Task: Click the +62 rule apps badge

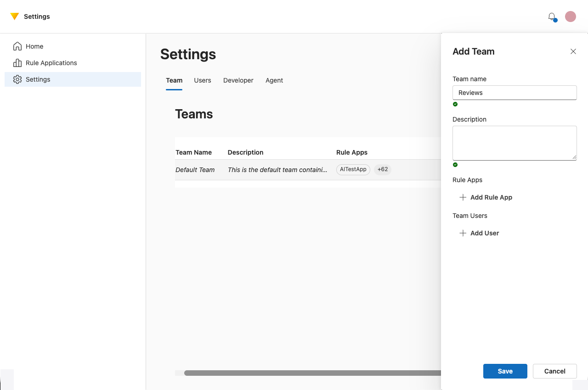Action: tap(382, 169)
